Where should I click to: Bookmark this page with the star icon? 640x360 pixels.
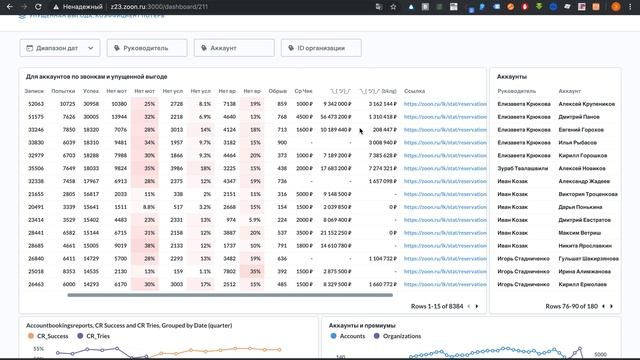(393, 7)
